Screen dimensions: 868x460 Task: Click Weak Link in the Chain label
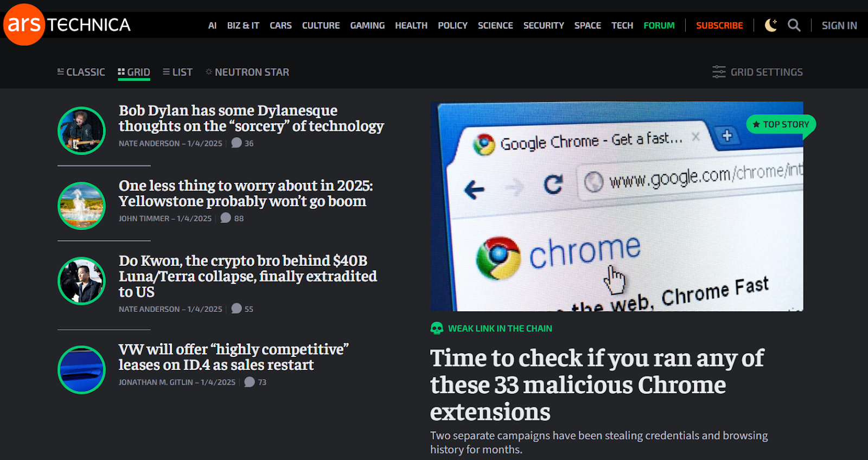click(500, 328)
